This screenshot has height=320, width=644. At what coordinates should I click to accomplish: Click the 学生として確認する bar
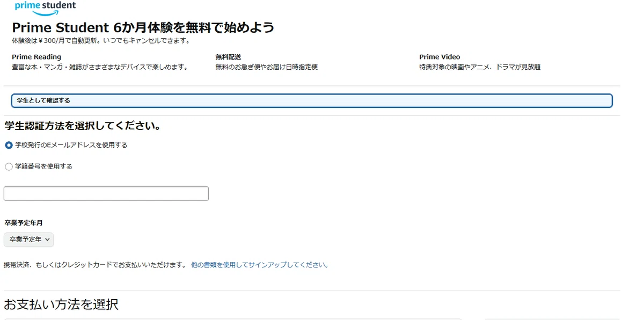(x=312, y=100)
